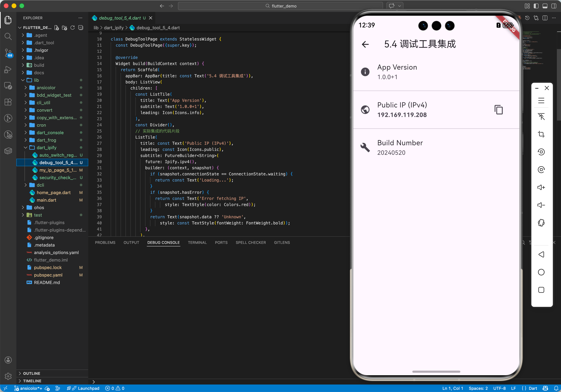Toggle the primary sidebar layout button
This screenshot has height=392, width=561.
[x=536, y=6]
